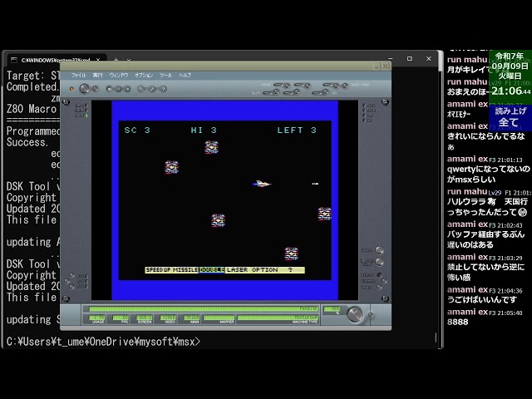The width and height of the screenshot is (532, 399).
Task: Click the second knob on emulator right panel
Action: 379,262
